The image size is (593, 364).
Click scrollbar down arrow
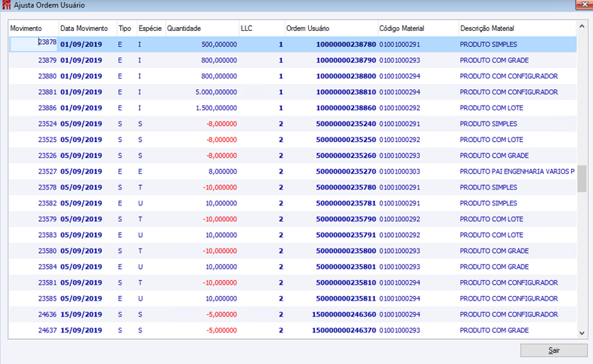click(x=582, y=333)
